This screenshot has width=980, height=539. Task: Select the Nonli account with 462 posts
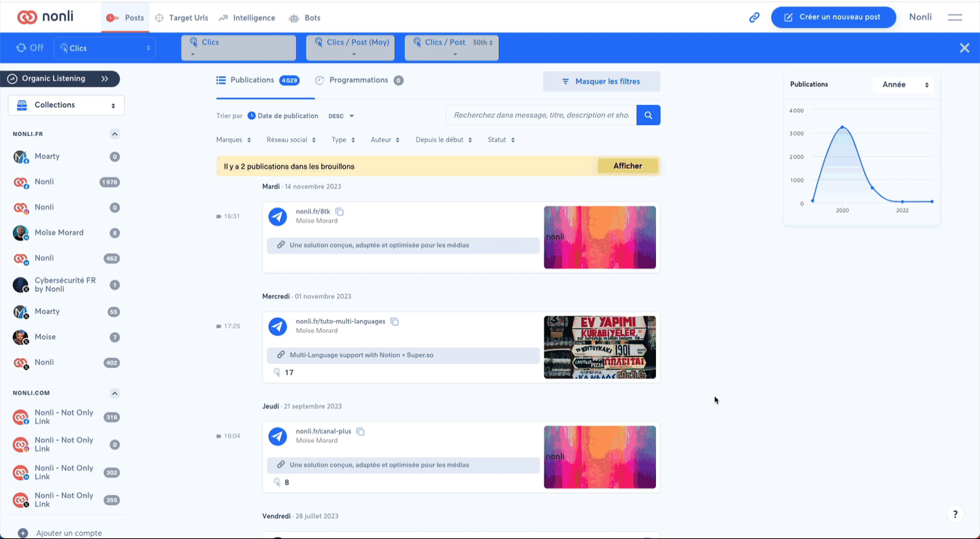pyautogui.click(x=66, y=259)
